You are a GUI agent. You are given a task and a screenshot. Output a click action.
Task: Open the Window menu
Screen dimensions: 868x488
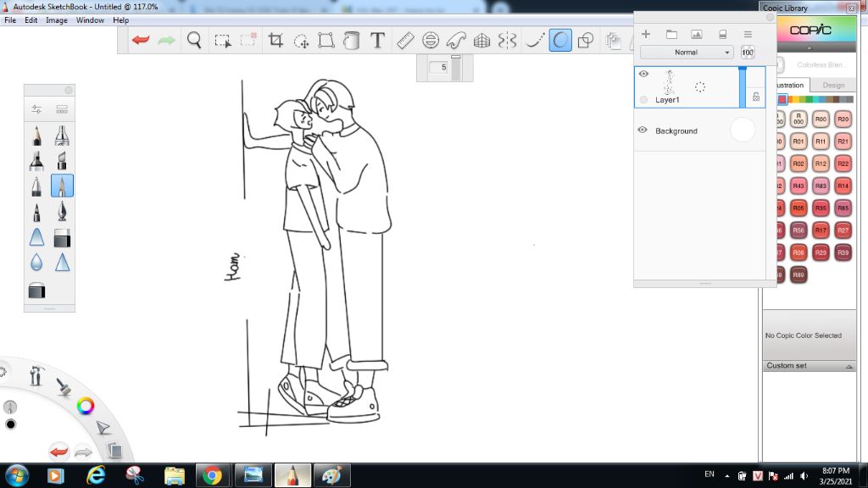pos(90,20)
